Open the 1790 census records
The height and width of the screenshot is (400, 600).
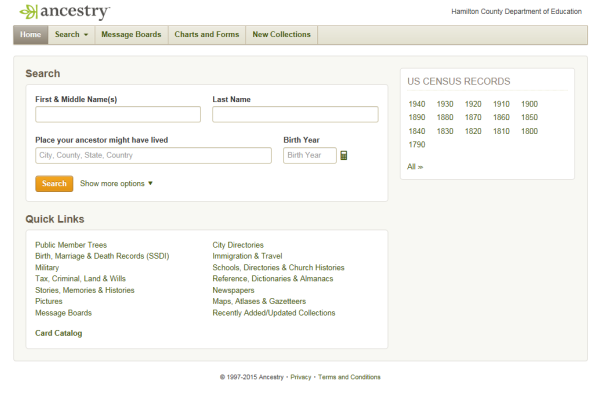pos(417,145)
